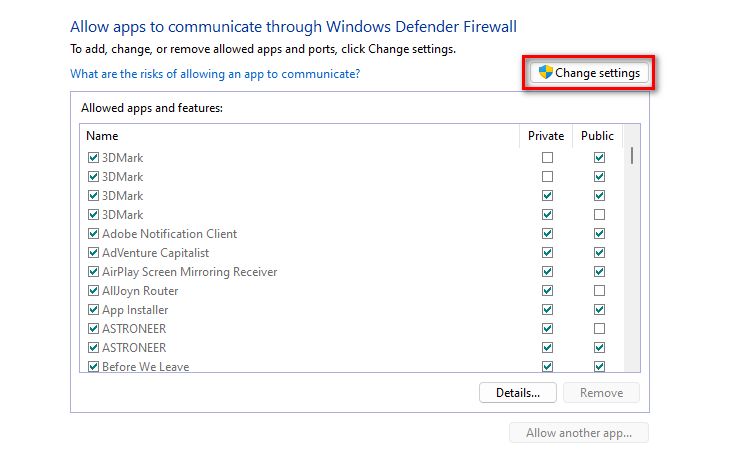Toggle the Adobe Notification Client name checkbox
The width and height of the screenshot is (730, 460).
(93, 234)
